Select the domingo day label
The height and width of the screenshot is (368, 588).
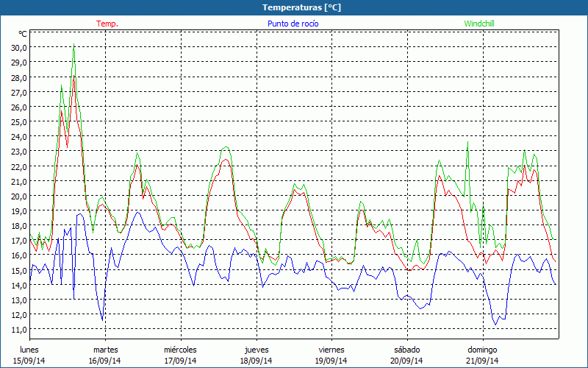[482, 350]
